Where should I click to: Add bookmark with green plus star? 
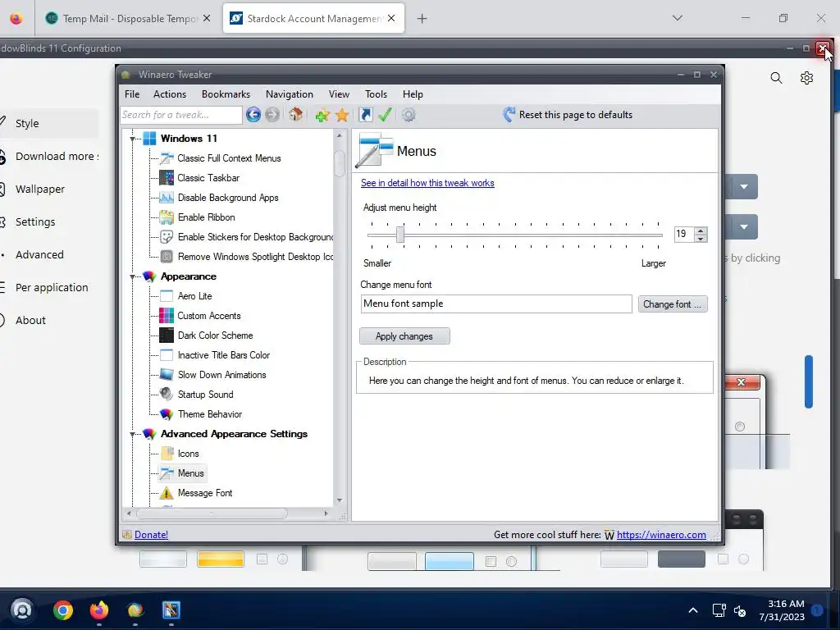322,115
